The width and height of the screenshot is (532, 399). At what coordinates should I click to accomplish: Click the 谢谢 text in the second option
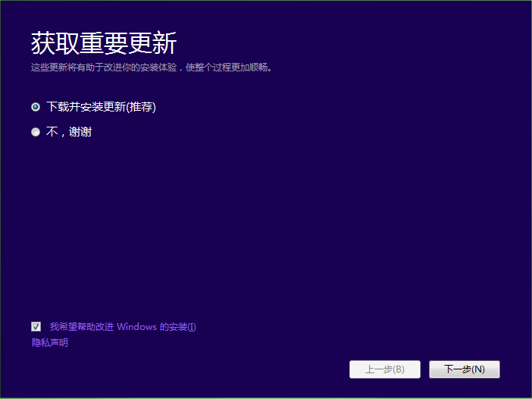pos(80,132)
